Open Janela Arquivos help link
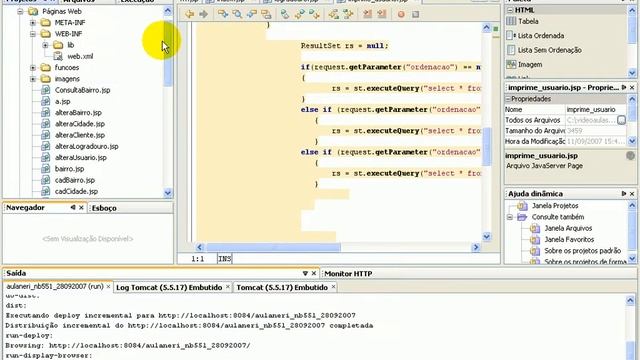The width and height of the screenshot is (640, 360). (x=568, y=228)
